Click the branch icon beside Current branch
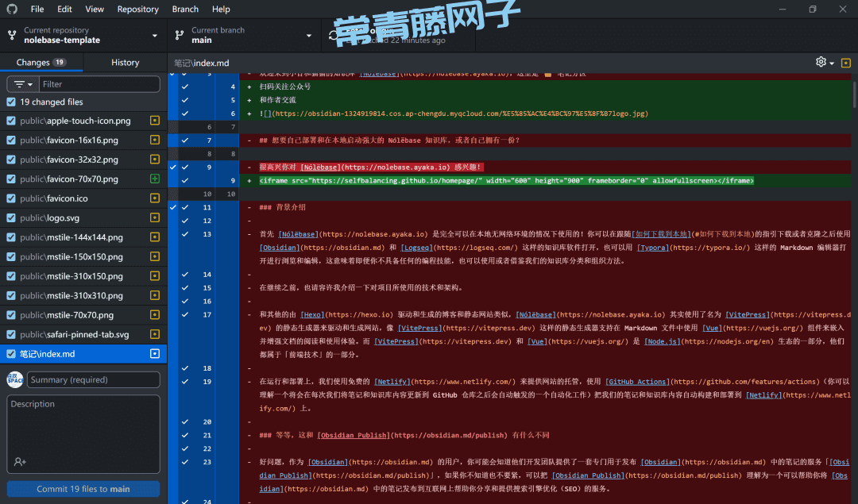The width and height of the screenshot is (858, 504). (x=179, y=36)
